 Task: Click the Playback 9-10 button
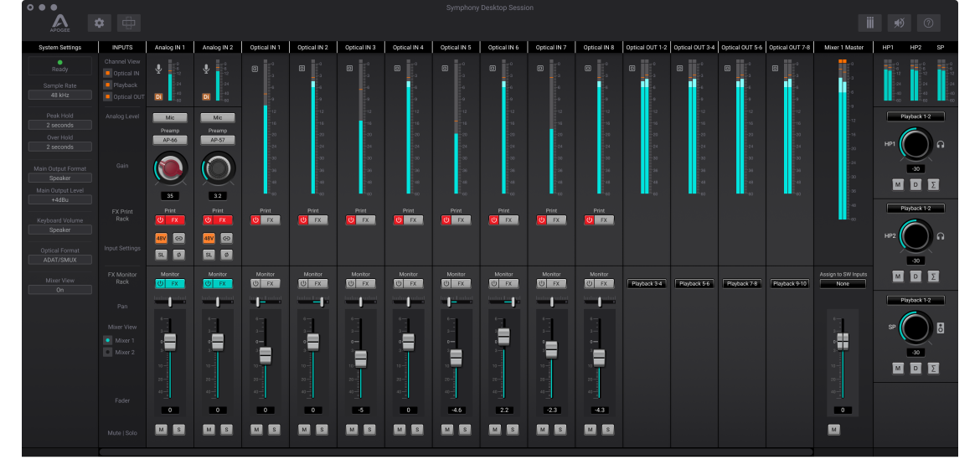point(790,284)
